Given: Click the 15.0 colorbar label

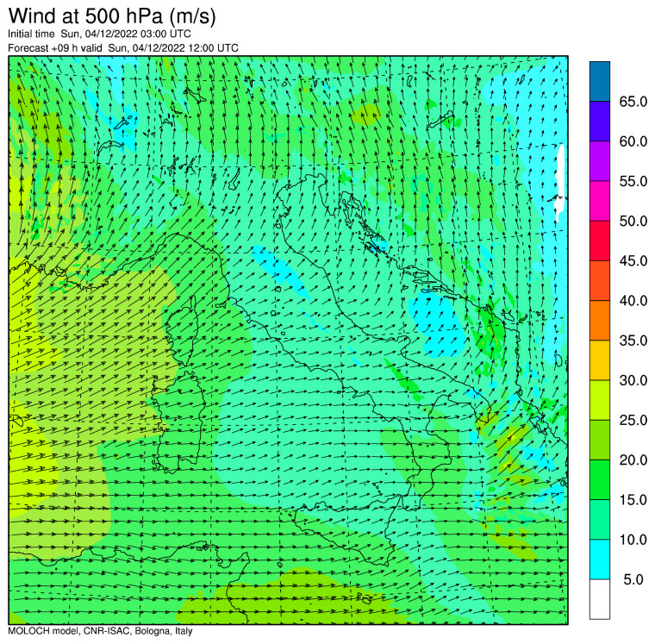Looking at the screenshot, I should (633, 499).
